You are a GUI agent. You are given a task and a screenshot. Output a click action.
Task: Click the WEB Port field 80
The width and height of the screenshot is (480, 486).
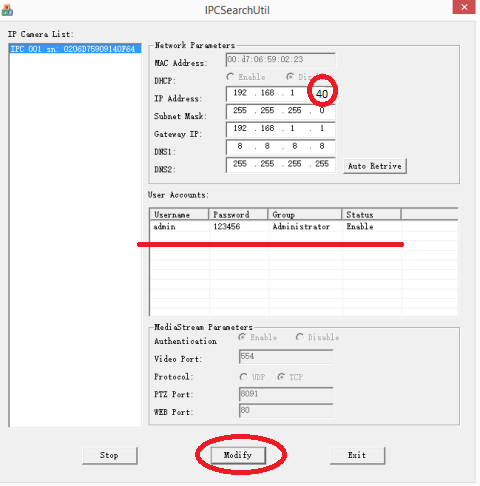point(286,411)
